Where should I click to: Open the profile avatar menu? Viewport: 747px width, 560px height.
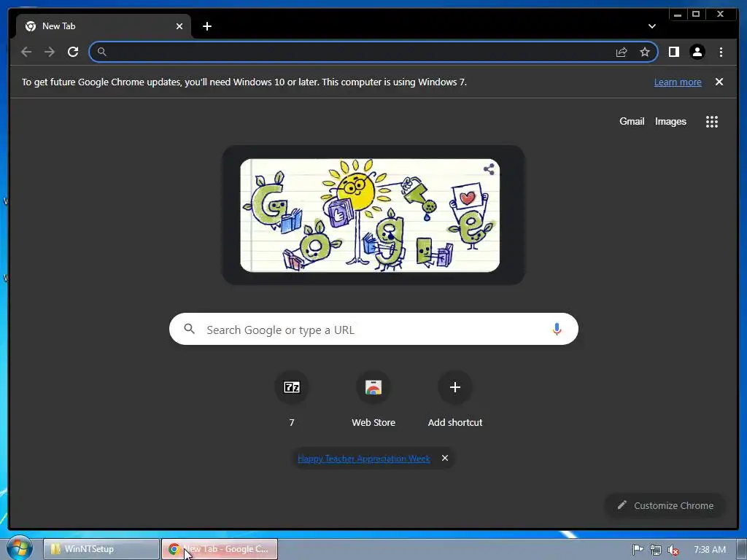point(697,52)
